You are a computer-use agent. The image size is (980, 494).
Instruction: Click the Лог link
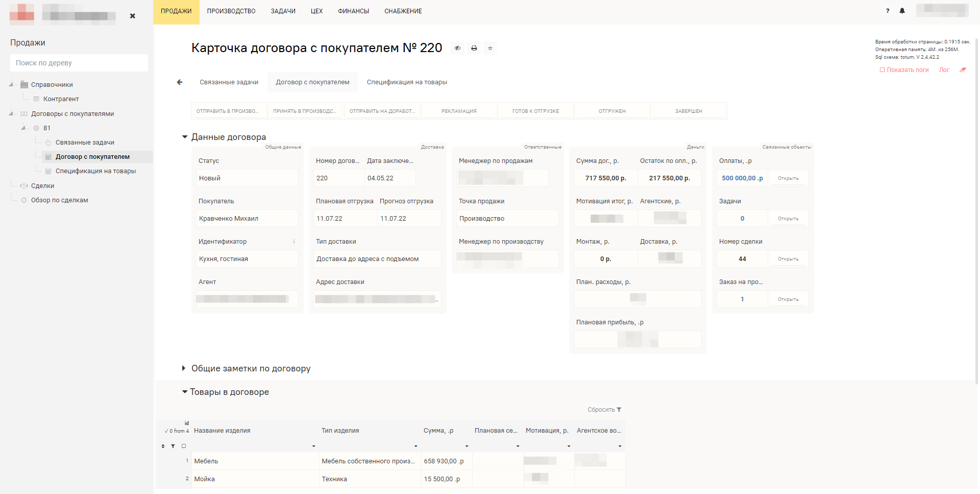944,70
